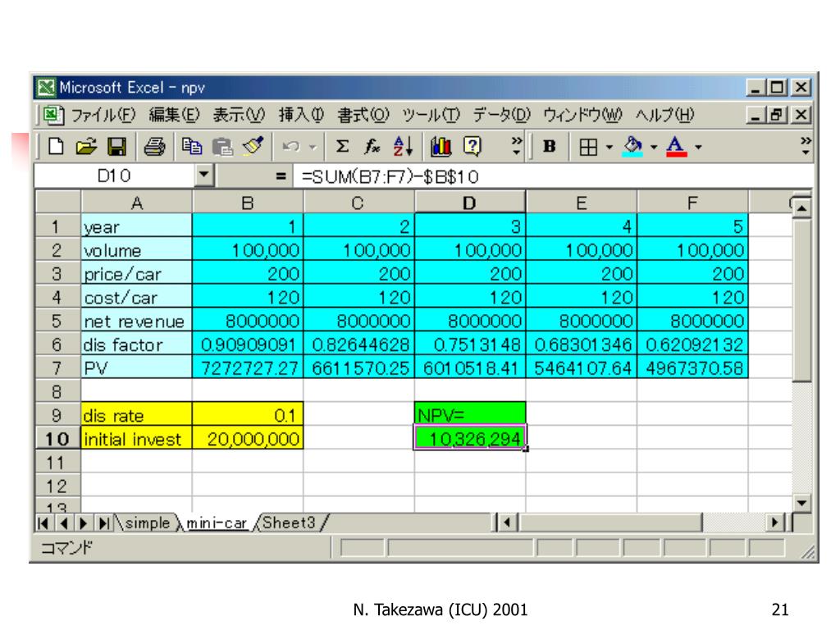
Task: Toggle Bold formatting button
Action: click(x=549, y=146)
